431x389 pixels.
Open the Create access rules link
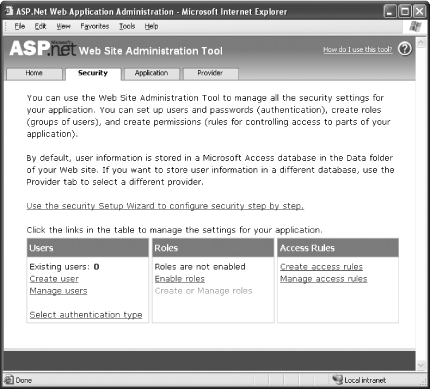coord(321,267)
